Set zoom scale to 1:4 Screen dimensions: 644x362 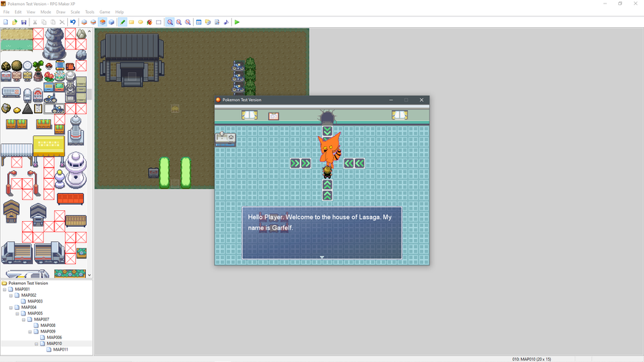coord(187,22)
